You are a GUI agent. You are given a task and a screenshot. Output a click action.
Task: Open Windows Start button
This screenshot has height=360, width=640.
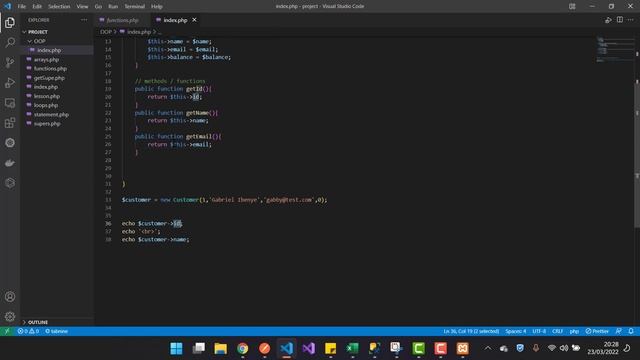(x=176, y=349)
